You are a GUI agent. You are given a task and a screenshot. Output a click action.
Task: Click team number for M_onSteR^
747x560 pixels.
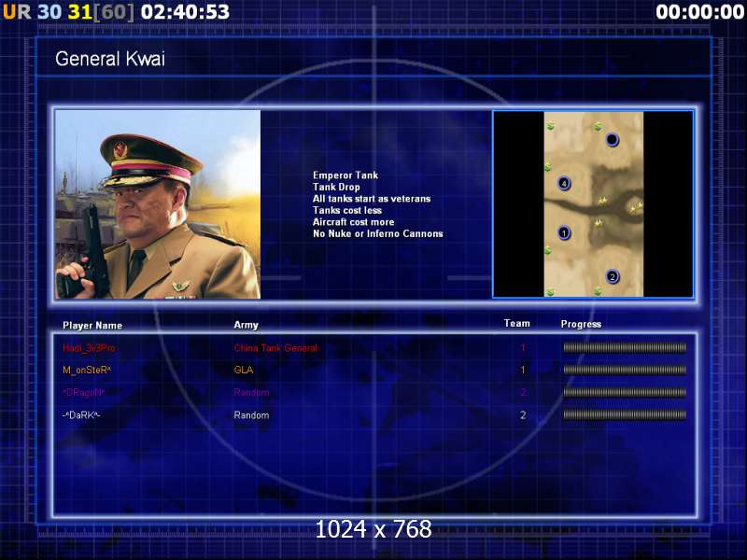pyautogui.click(x=523, y=370)
